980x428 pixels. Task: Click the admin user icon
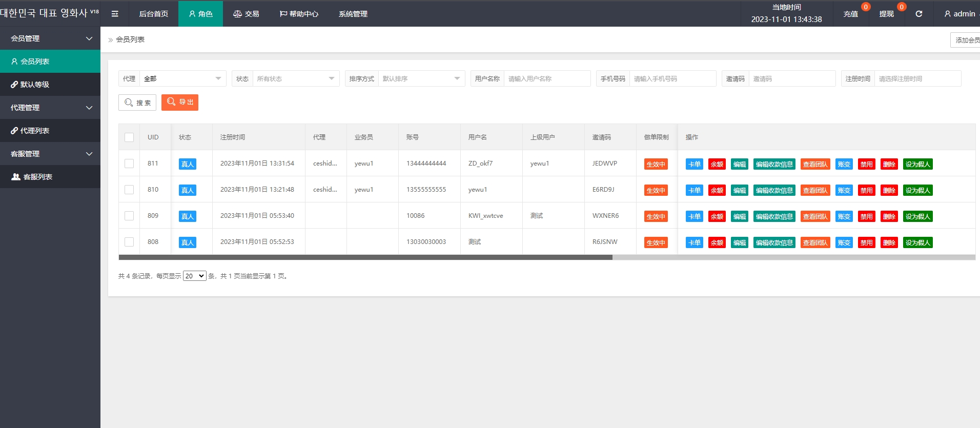947,14
